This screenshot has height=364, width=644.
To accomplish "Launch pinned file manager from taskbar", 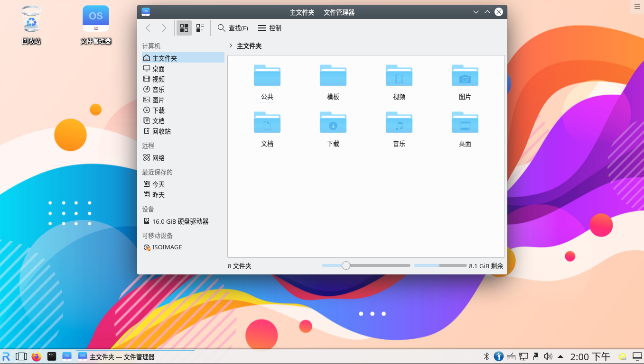I will coord(67,356).
